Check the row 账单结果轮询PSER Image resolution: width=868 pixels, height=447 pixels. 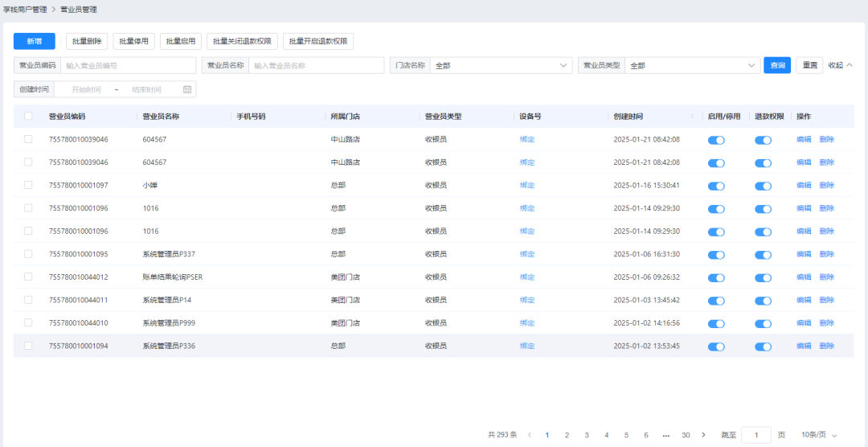pos(28,277)
